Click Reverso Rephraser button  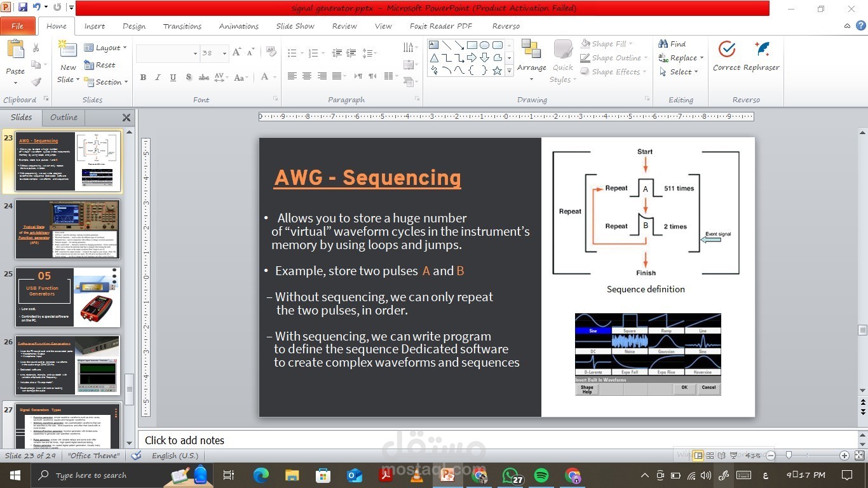[762, 56]
